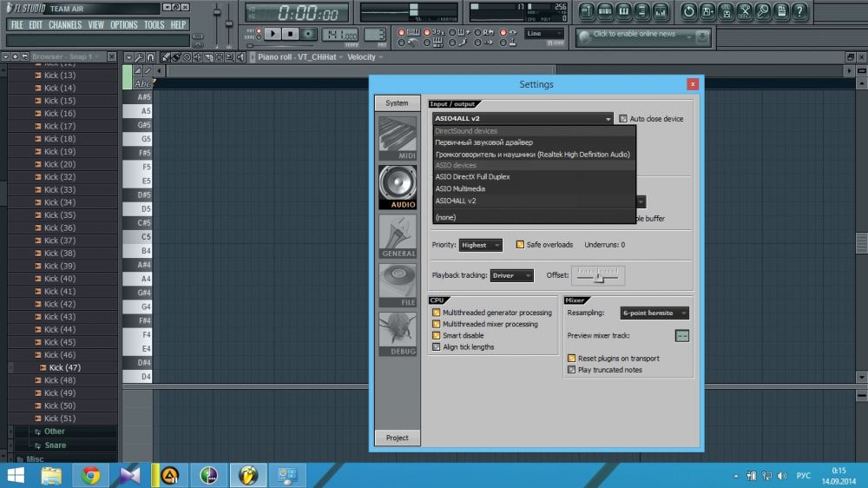Open the Piano roll VT_CHiHat channel dropdown
The image size is (868, 488).
click(300, 57)
